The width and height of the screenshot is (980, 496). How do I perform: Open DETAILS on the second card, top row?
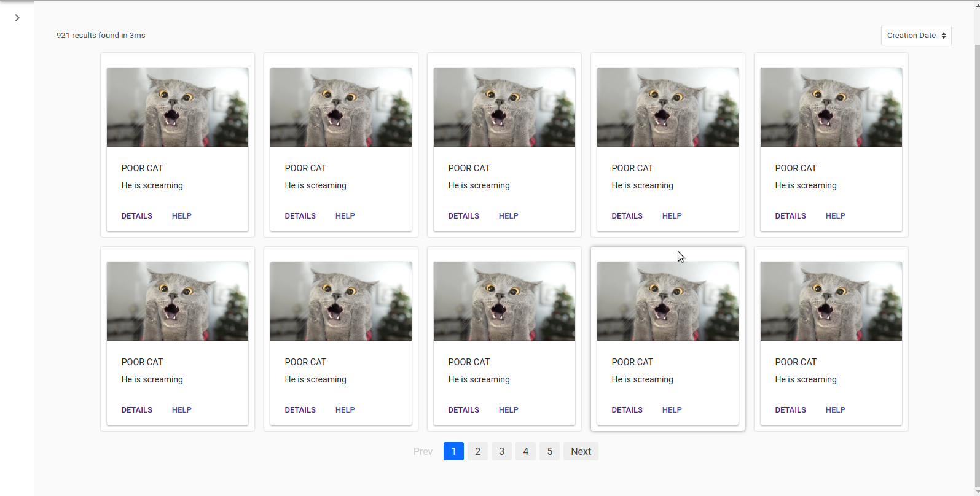(300, 215)
